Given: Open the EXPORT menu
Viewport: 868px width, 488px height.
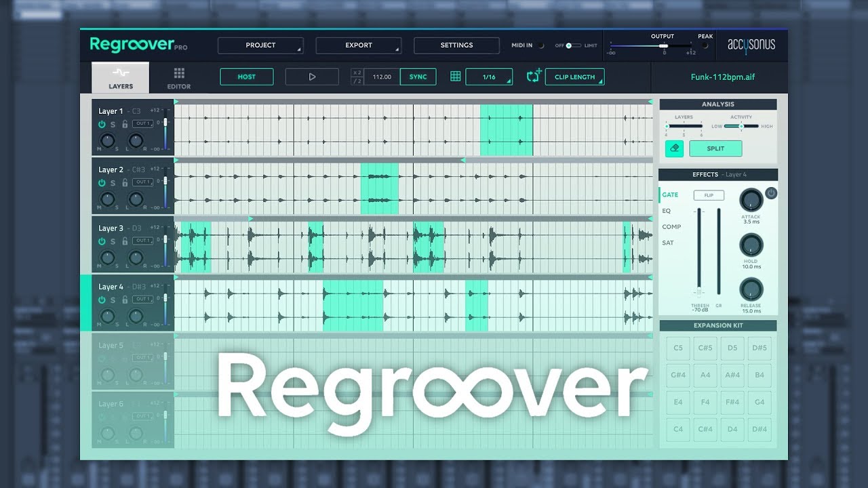Looking at the screenshot, I should 359,45.
